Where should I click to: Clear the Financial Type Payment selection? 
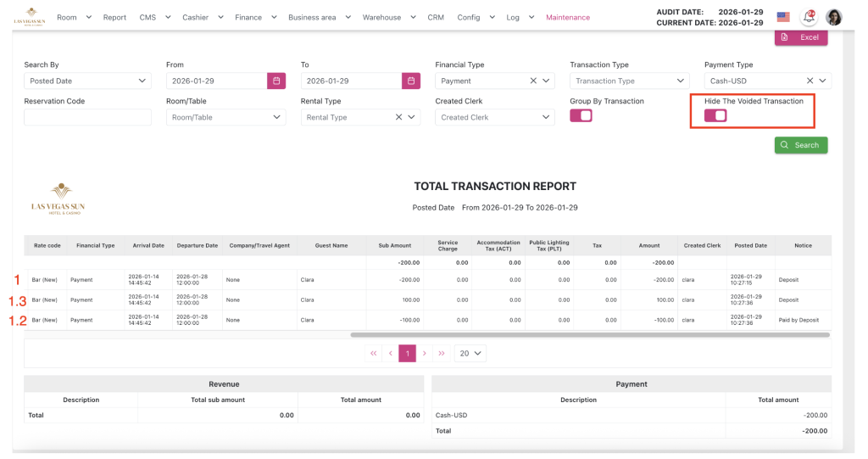pyautogui.click(x=533, y=81)
